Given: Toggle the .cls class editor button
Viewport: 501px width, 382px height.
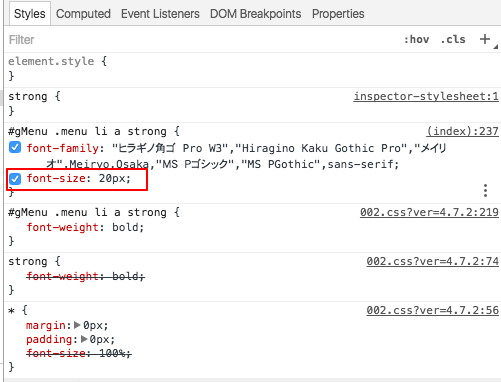Looking at the screenshot, I should coord(453,39).
